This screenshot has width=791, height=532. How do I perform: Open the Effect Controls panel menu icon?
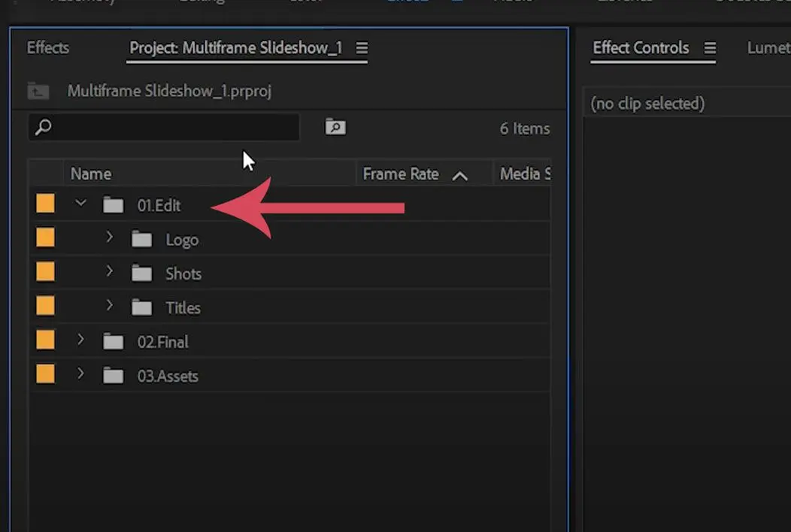pyautogui.click(x=711, y=48)
